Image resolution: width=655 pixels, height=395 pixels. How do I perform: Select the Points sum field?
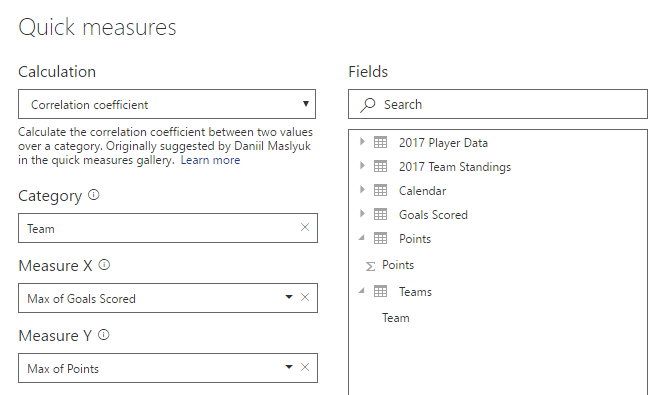398,265
